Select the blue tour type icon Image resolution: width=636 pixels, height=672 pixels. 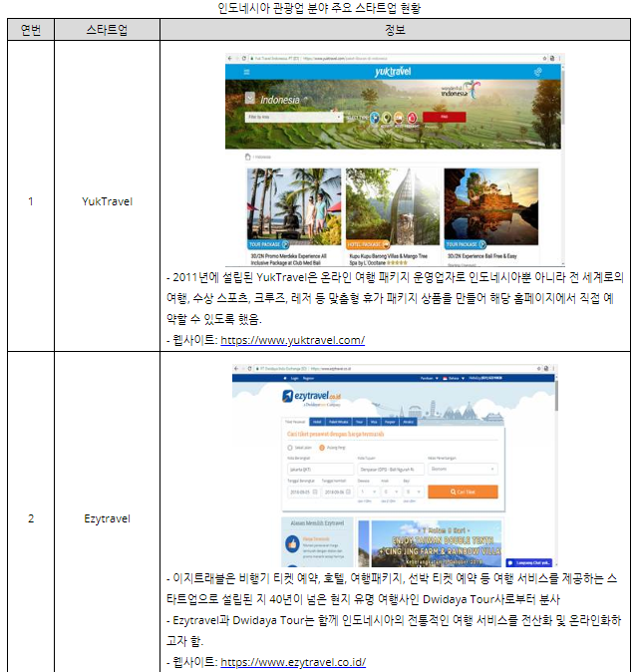click(x=375, y=118)
